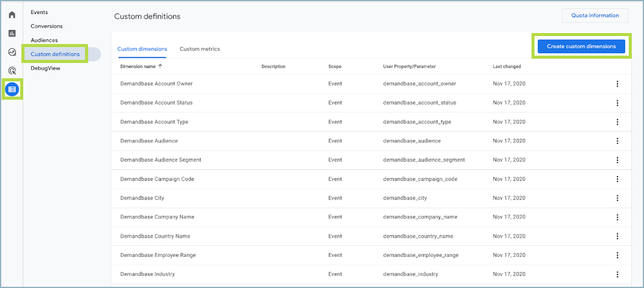Click the Quota information button

[594, 16]
